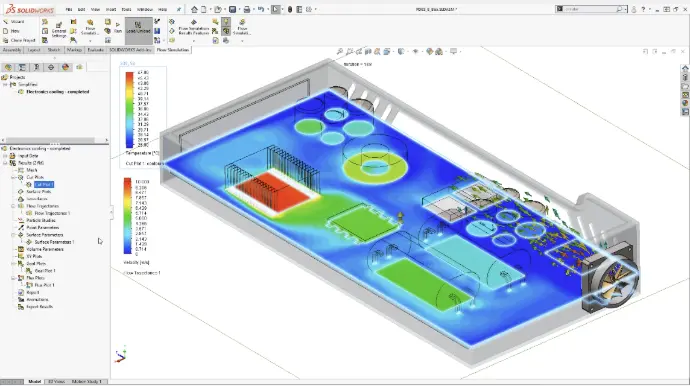This screenshot has height=386, width=690.
Task: Select Flow Trajectories 1 in the tree
Action: click(x=52, y=213)
